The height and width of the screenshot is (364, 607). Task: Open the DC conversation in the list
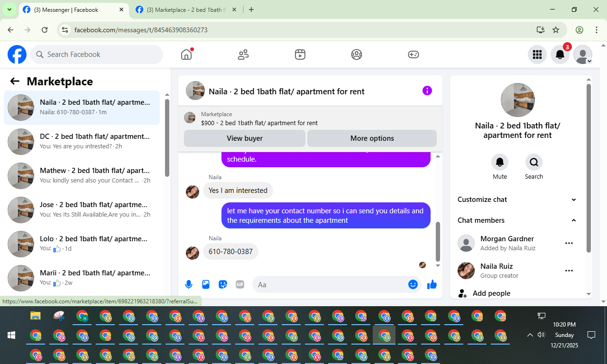click(x=82, y=142)
